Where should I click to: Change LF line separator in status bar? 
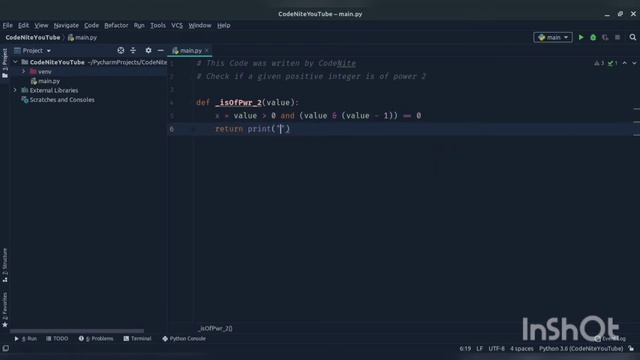pos(480,349)
